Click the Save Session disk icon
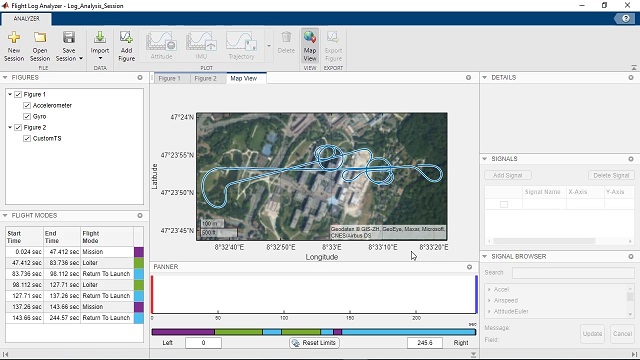This screenshot has width=640, height=360. (x=69, y=38)
